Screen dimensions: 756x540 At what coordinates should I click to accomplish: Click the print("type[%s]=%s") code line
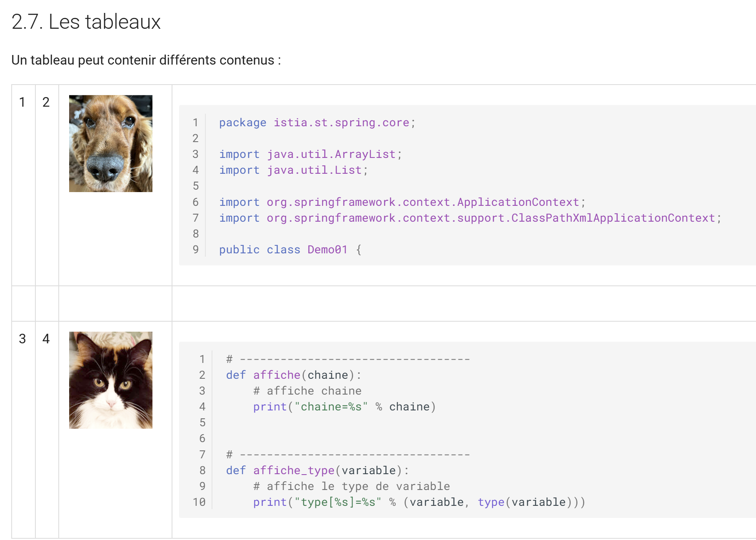point(419,502)
